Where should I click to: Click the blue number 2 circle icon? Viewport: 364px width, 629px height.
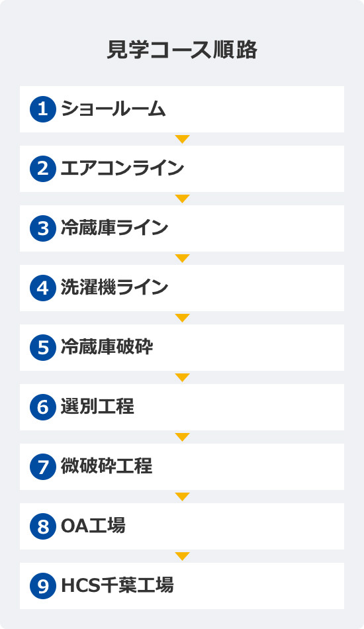[x=43, y=168]
